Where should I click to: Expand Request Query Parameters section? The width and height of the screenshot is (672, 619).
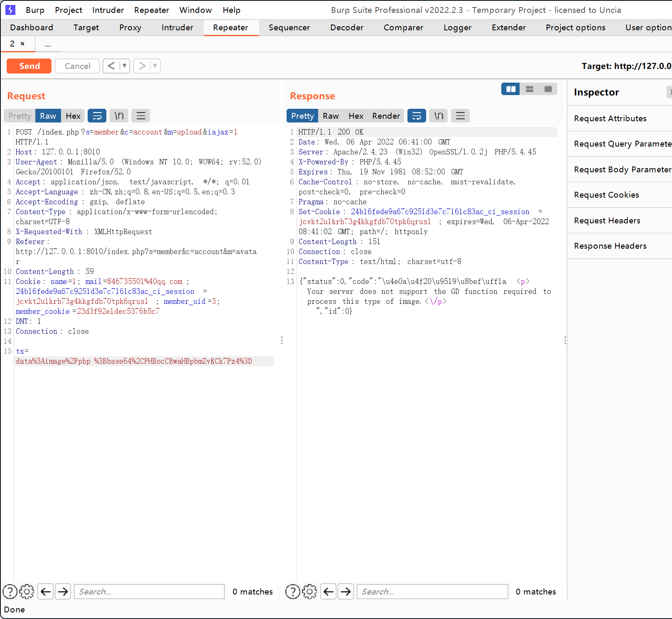(x=620, y=144)
